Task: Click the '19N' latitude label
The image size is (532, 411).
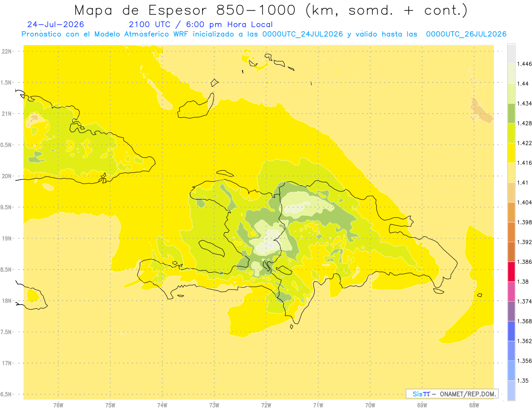Action: coord(8,239)
